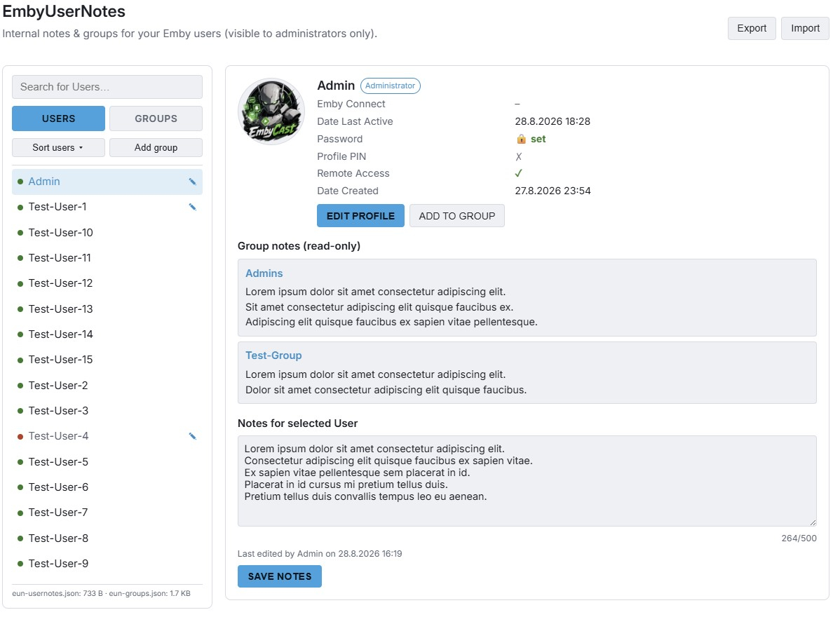Viewport: 840px width, 617px height.
Task: Click the pencil icon next to Admin
Action: click(x=192, y=182)
